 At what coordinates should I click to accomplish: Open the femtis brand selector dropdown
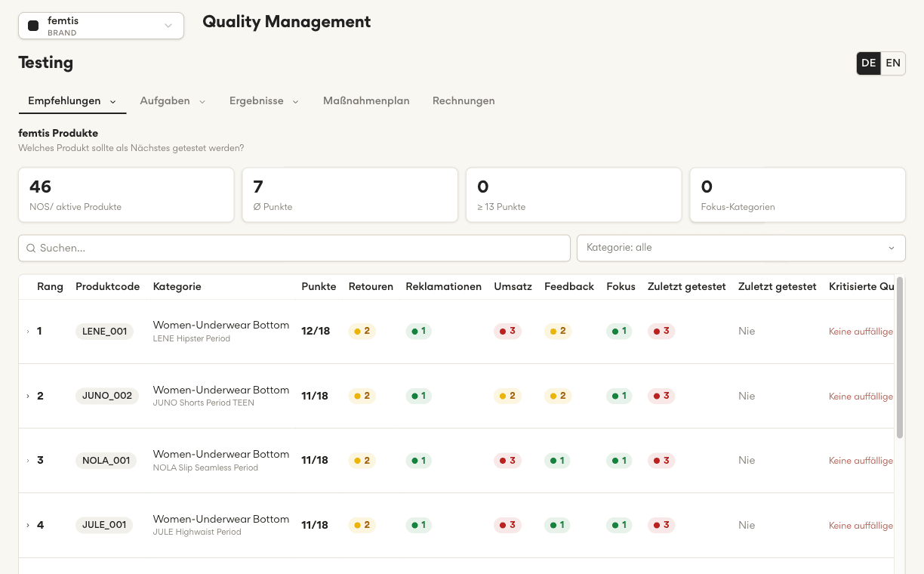[x=101, y=26]
